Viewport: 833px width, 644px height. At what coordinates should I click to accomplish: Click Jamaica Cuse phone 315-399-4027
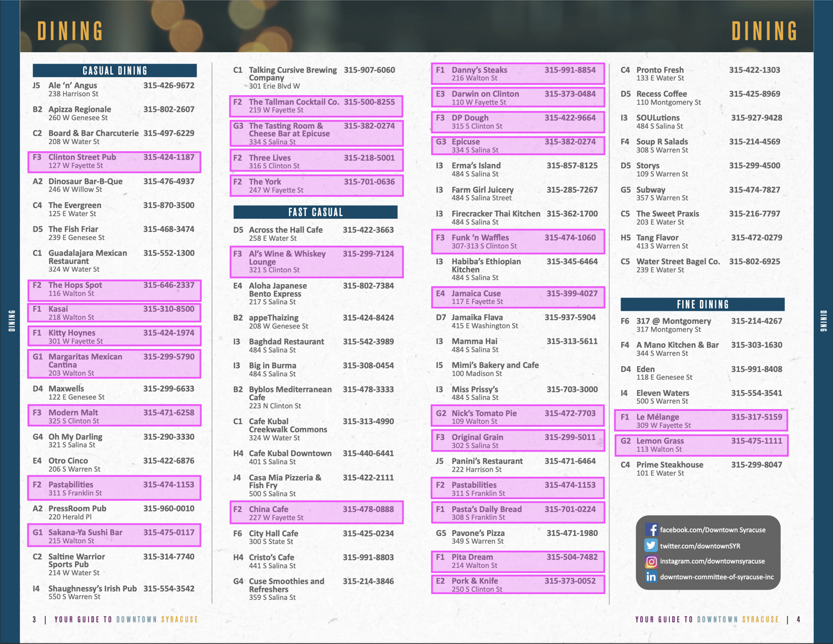coord(572,293)
